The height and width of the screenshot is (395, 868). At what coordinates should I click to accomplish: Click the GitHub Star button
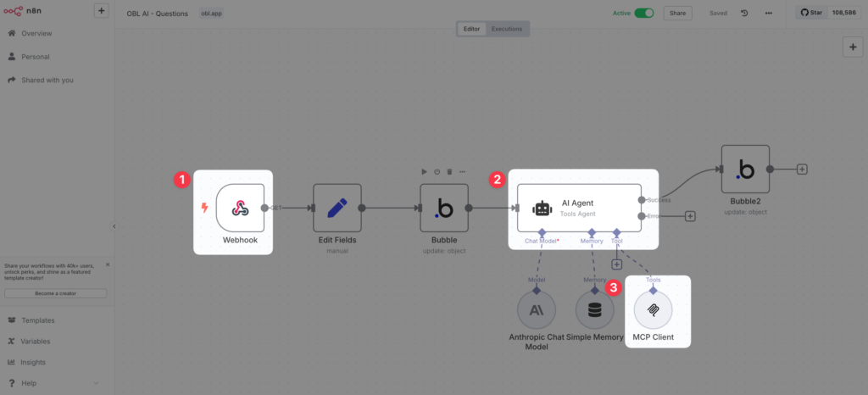point(811,12)
